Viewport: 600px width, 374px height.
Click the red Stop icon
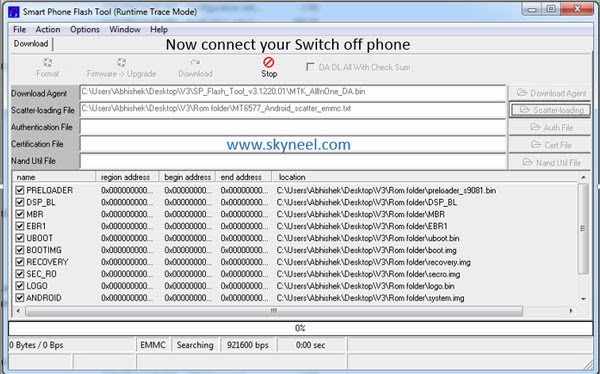[269, 62]
